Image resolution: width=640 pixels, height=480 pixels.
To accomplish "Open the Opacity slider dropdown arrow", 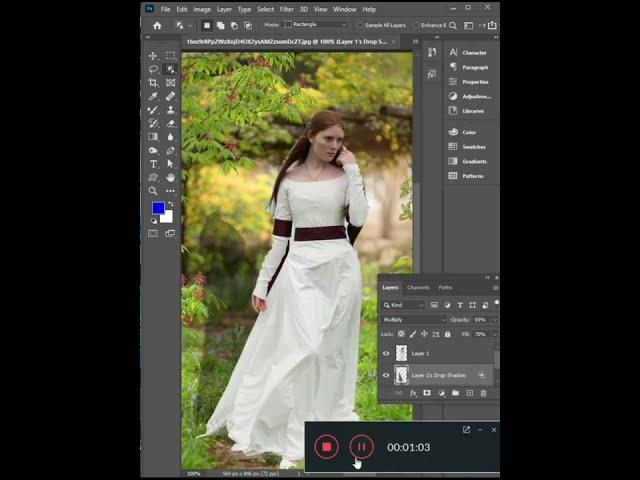I will point(495,320).
